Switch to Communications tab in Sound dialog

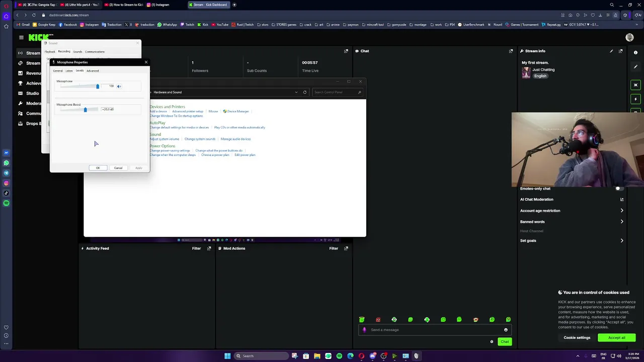95,52
